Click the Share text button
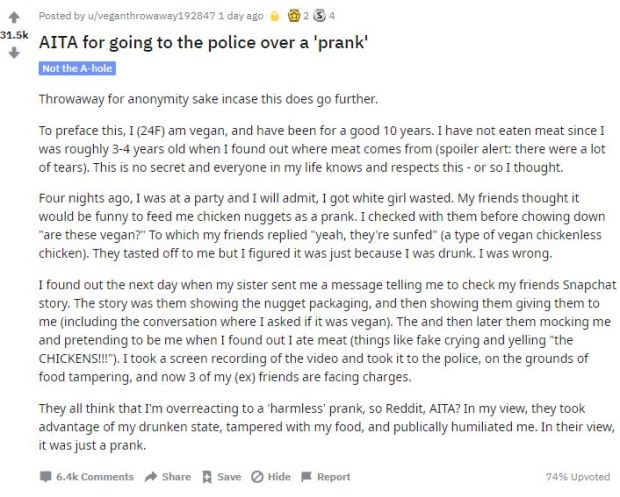This screenshot has height=497, width=620. (176, 477)
